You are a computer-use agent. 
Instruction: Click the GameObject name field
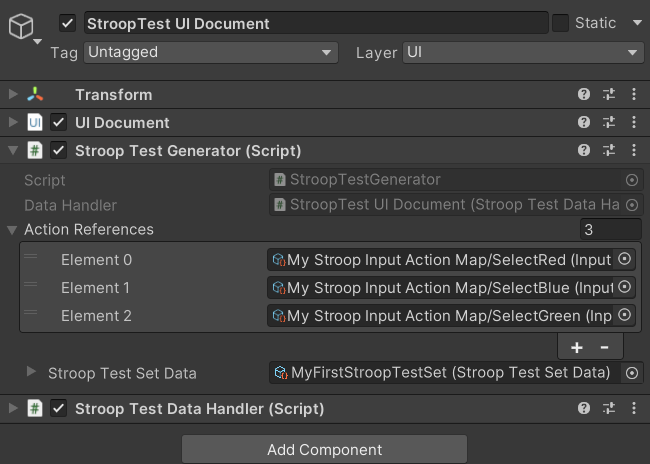(316, 23)
